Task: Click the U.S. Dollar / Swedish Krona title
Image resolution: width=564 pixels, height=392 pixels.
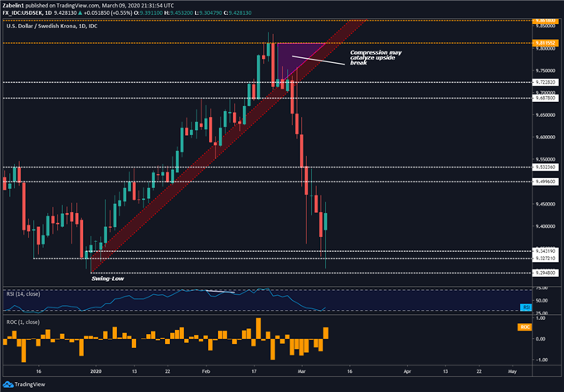Action: point(51,27)
